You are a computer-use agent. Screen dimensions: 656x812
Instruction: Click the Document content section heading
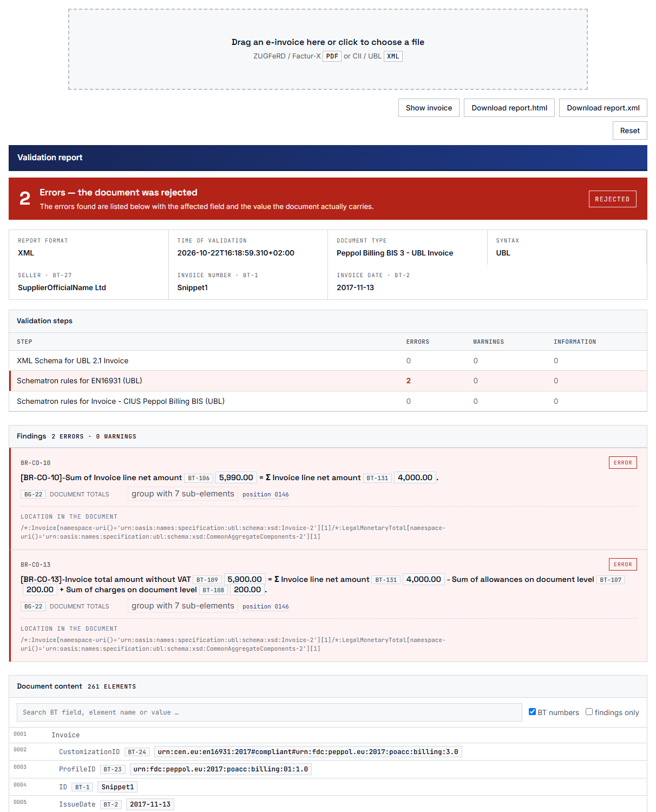pyautogui.click(x=49, y=686)
